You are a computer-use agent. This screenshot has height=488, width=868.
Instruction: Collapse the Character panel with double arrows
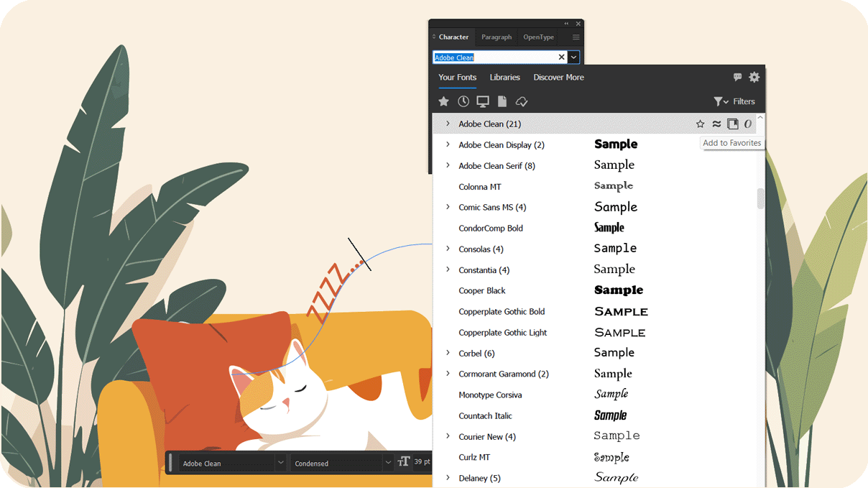(566, 23)
